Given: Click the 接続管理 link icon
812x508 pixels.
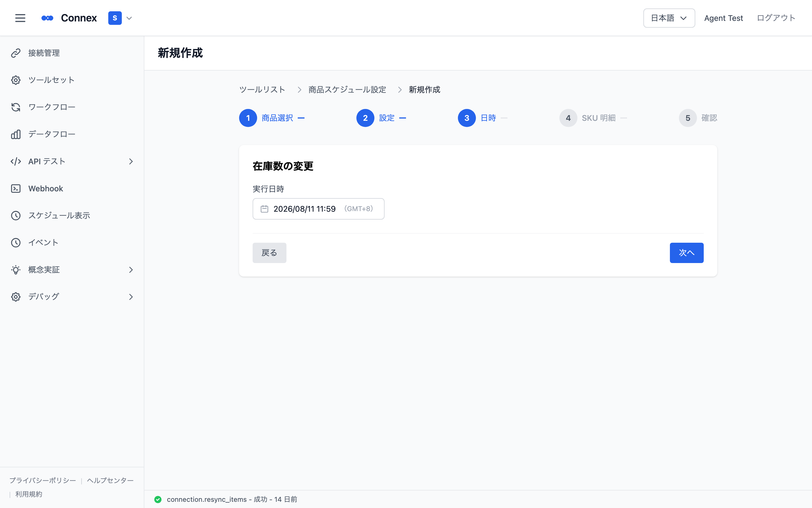Looking at the screenshot, I should (x=16, y=53).
